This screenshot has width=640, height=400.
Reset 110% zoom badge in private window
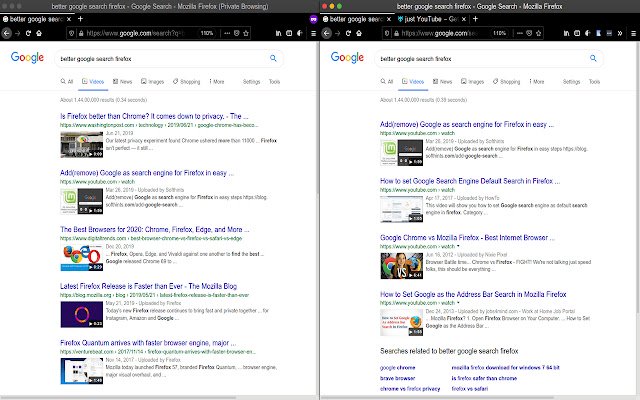tap(207, 33)
